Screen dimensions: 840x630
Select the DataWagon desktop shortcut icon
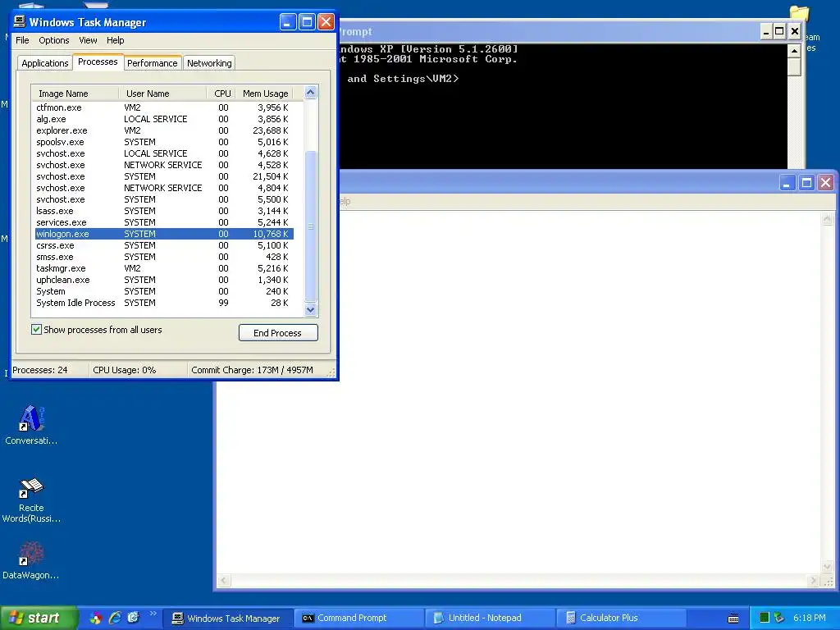tap(31, 560)
